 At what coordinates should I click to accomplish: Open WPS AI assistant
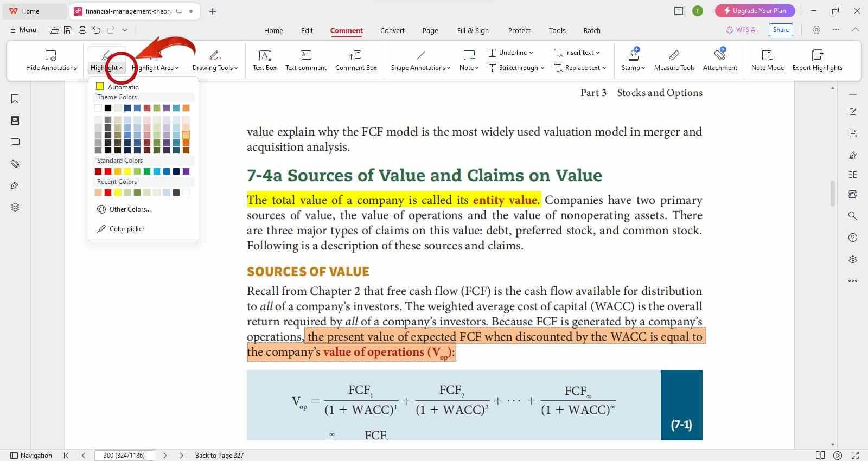742,30
